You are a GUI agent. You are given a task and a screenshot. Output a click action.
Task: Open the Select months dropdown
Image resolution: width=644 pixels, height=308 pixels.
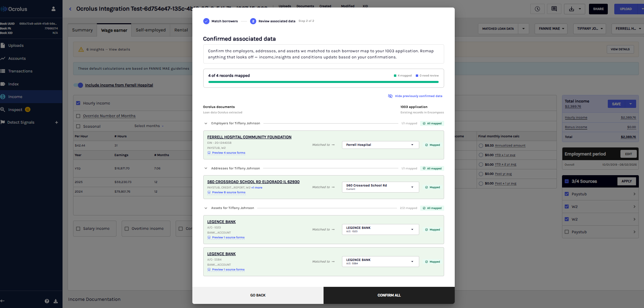point(149,126)
